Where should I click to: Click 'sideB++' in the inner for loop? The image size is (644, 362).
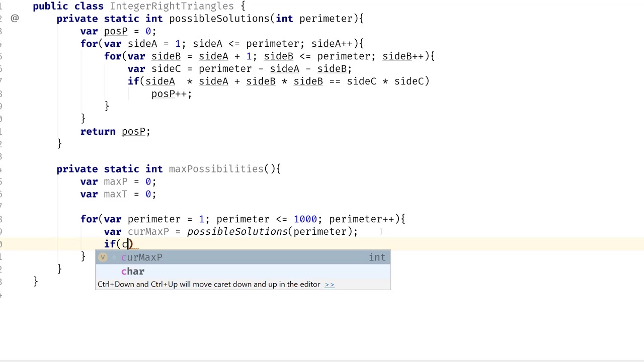point(403,56)
